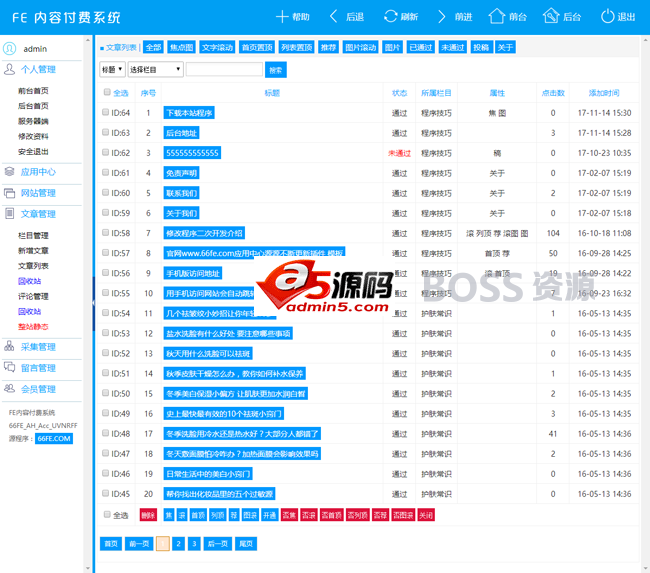Viewport: 650px width, 573px height.
Task: Expand the 个人管理 sidebar section
Action: 38,69
